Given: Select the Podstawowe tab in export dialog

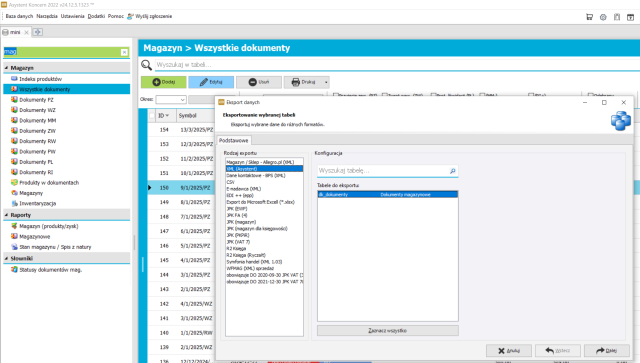Looking at the screenshot, I should tap(233, 140).
